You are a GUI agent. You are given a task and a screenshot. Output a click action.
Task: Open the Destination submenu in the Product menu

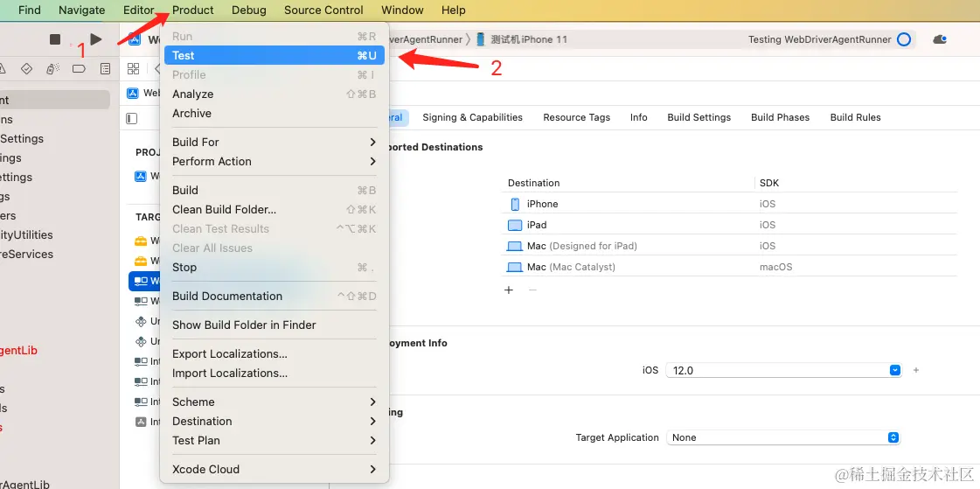pyautogui.click(x=275, y=422)
